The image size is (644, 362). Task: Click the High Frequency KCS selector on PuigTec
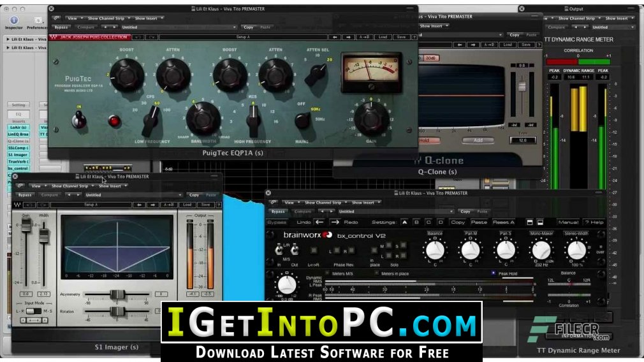[253, 120]
